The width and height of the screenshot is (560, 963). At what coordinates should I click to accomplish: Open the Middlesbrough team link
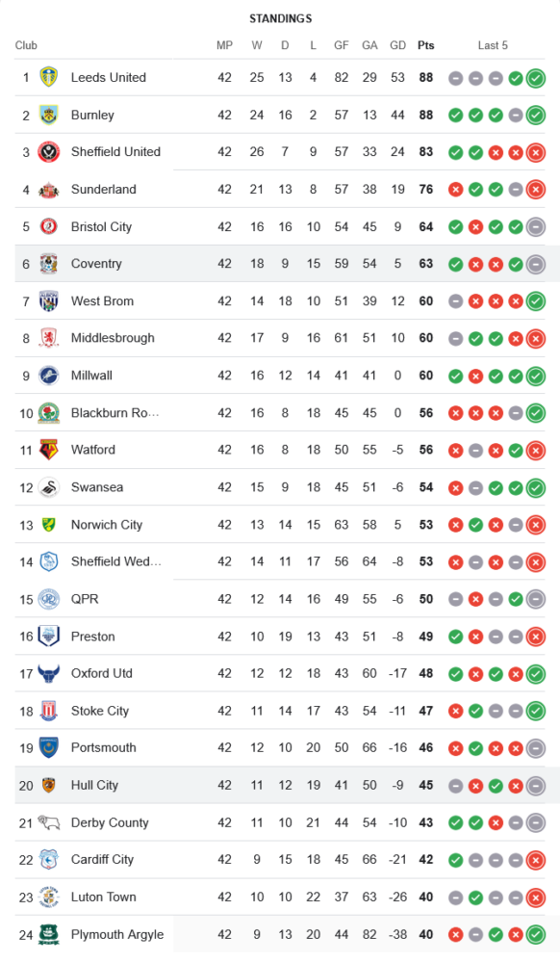tap(113, 338)
